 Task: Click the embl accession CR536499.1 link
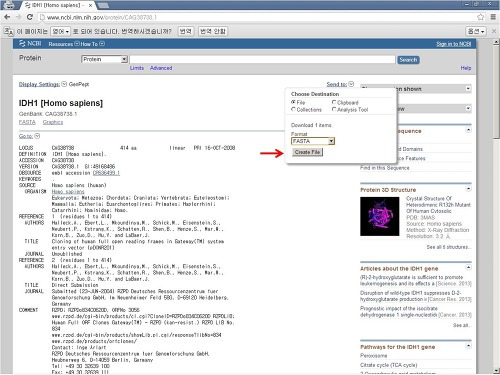coord(106,173)
